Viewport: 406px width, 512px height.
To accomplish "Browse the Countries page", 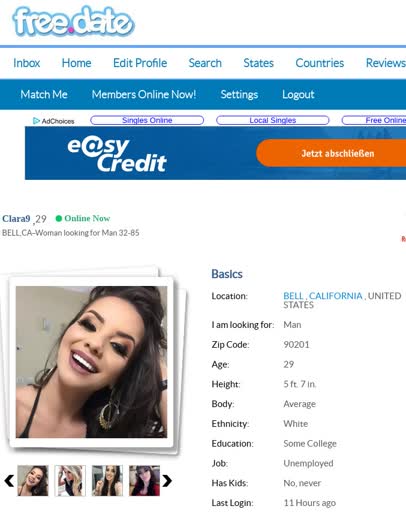I will (320, 63).
